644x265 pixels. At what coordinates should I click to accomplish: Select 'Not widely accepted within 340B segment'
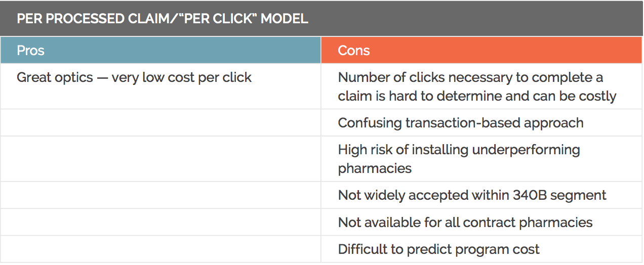pyautogui.click(x=472, y=195)
